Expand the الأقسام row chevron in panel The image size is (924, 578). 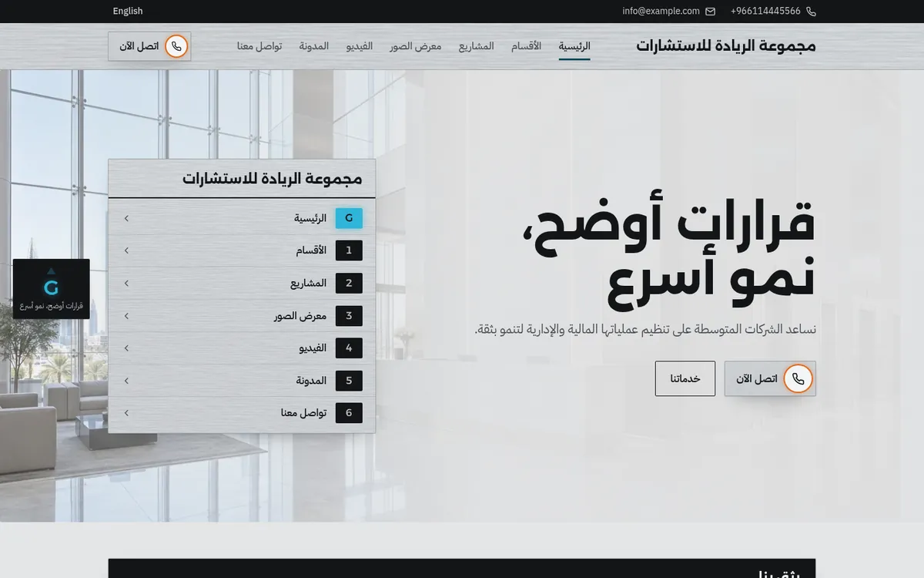click(126, 250)
